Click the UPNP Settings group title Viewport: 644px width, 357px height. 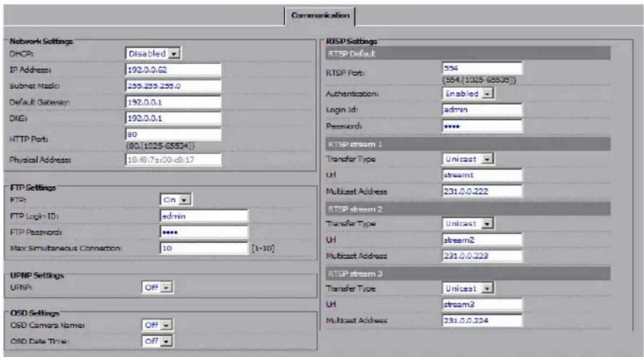pos(37,275)
